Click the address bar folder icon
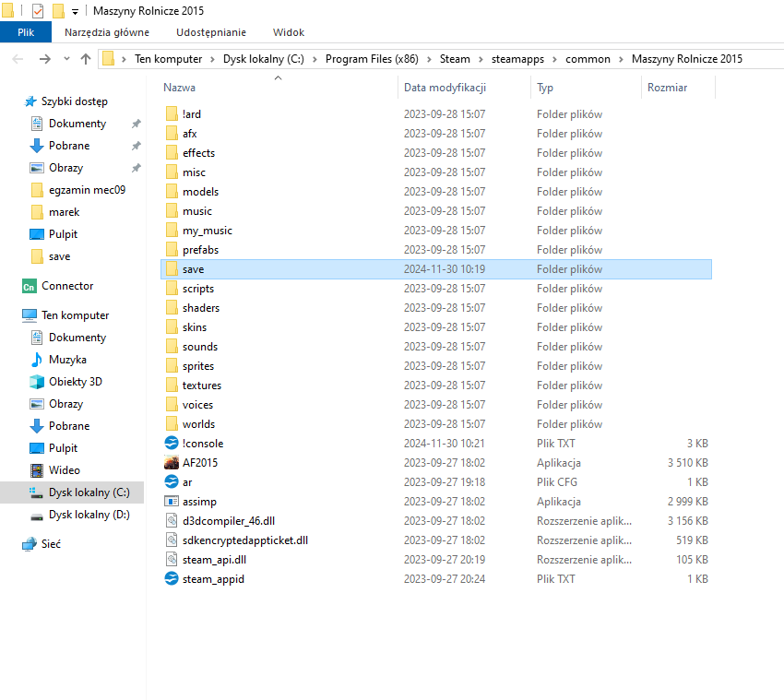Viewport: 784px width, 700px height. [109, 59]
